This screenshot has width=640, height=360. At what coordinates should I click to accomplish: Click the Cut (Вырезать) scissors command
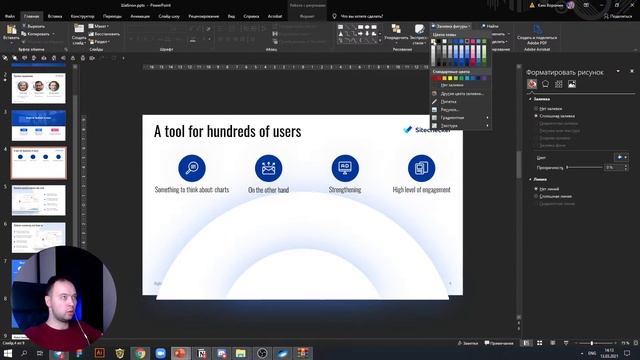click(33, 26)
